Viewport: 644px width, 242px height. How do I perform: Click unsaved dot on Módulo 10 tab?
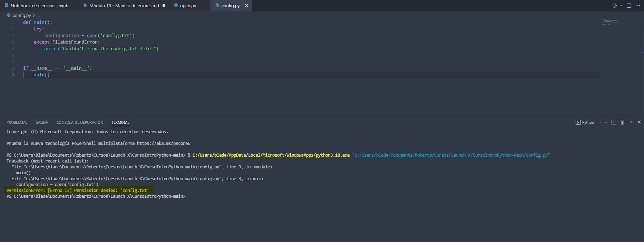(x=164, y=6)
